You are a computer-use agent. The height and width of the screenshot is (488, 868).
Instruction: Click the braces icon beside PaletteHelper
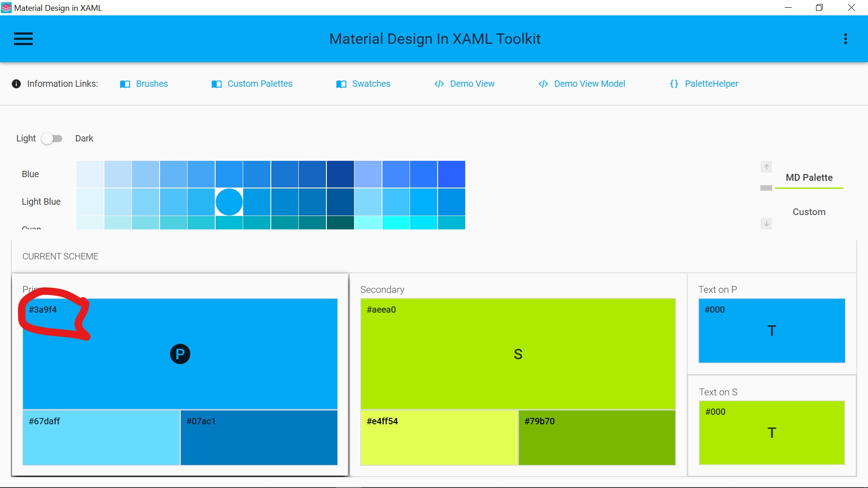pyautogui.click(x=673, y=84)
